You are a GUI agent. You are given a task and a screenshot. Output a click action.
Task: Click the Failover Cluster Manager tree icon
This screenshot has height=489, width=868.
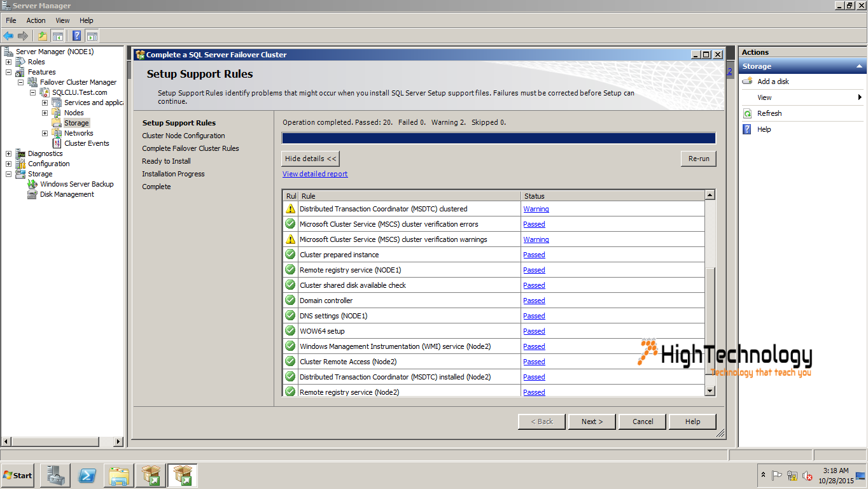pos(32,82)
